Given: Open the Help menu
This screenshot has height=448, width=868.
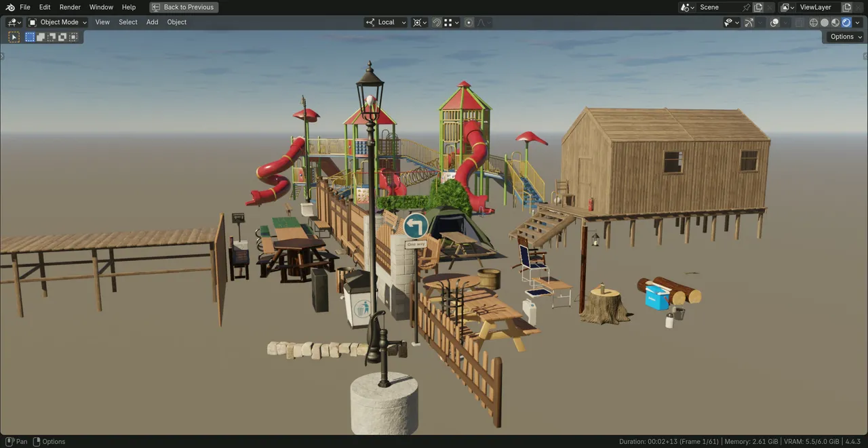Looking at the screenshot, I should point(129,7).
